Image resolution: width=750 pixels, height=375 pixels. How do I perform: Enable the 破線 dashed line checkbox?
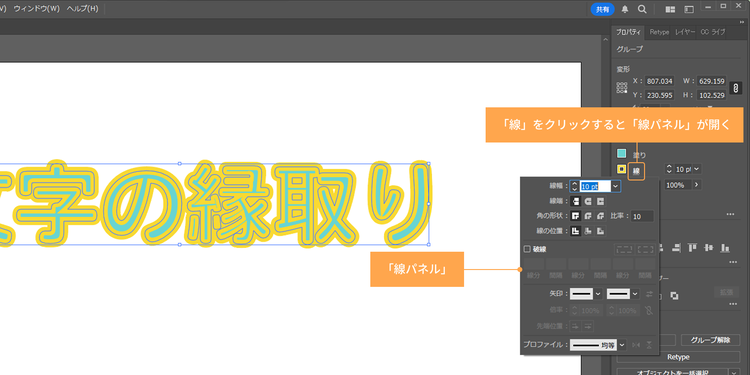click(x=527, y=249)
